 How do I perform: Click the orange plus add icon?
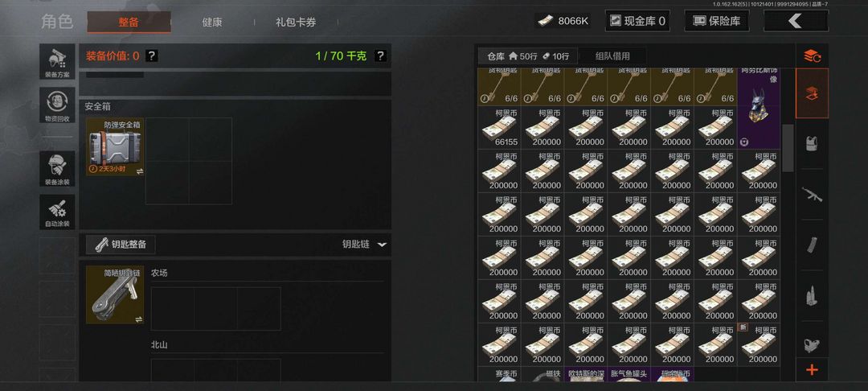pyautogui.click(x=812, y=370)
